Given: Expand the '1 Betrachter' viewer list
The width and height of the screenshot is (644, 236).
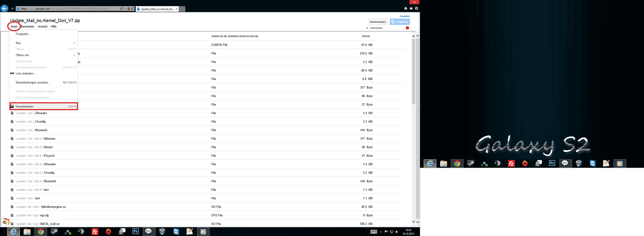Looking at the screenshot, I should point(367,28).
